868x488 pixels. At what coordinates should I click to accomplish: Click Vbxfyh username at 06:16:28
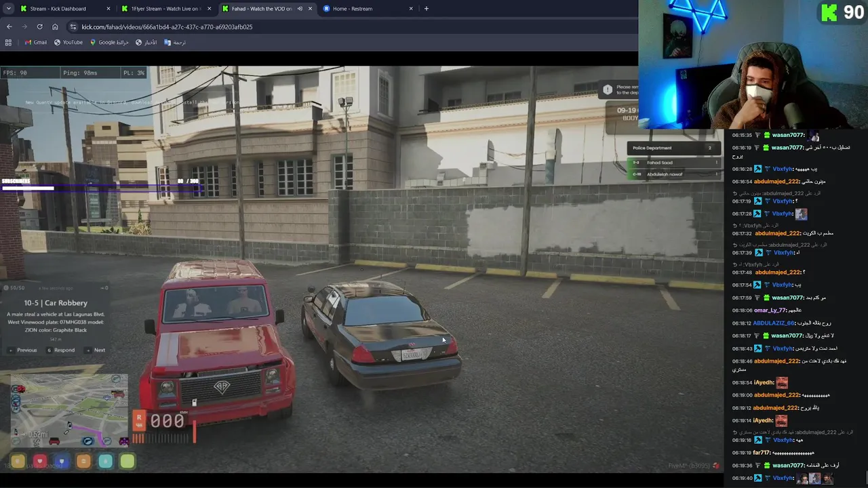click(x=783, y=169)
